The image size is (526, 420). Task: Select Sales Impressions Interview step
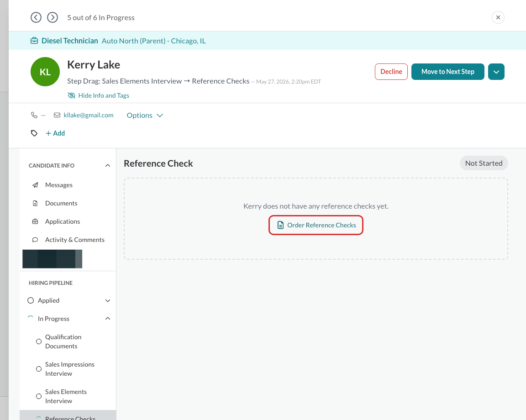tap(70, 369)
